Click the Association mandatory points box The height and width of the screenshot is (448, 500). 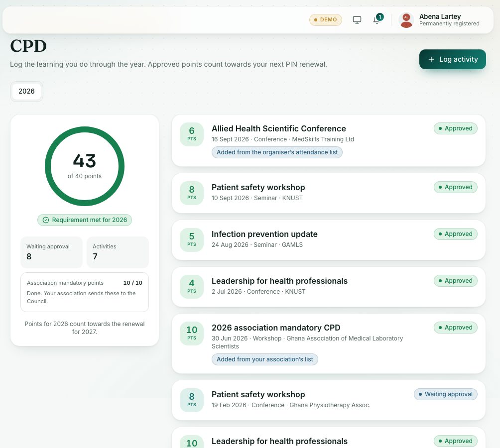(85, 292)
